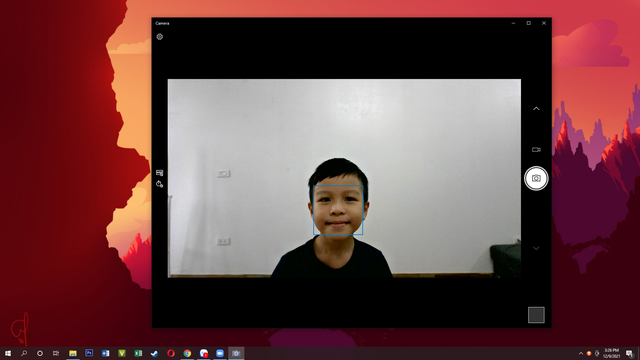Screen dimensions: 640x360
Task: Open Zoom from the taskbar
Action: click(220, 353)
